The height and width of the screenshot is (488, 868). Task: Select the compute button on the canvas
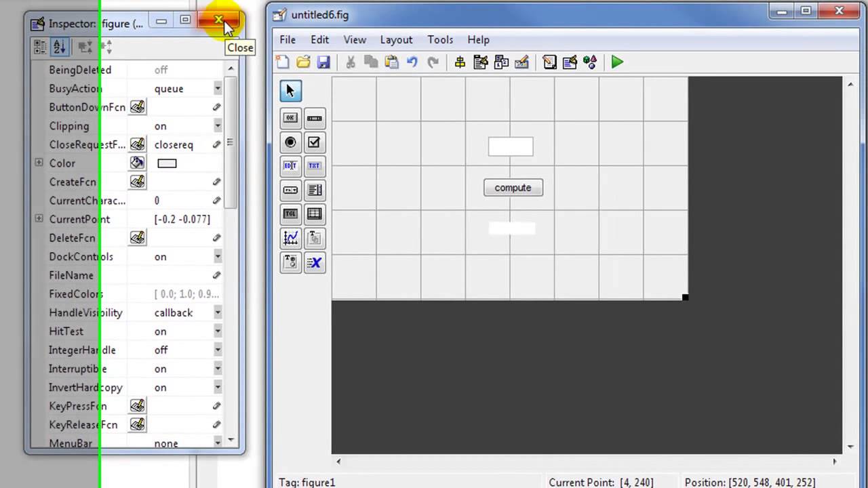coord(513,188)
